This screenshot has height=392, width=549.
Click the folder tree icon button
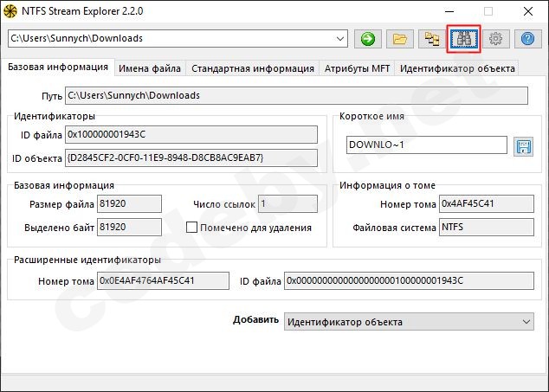tap(430, 39)
